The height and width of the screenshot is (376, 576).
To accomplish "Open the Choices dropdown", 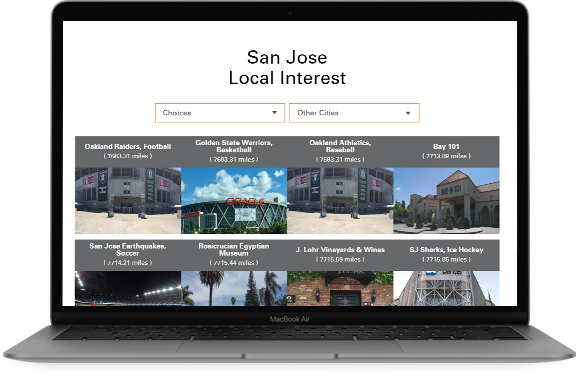I will click(x=220, y=113).
